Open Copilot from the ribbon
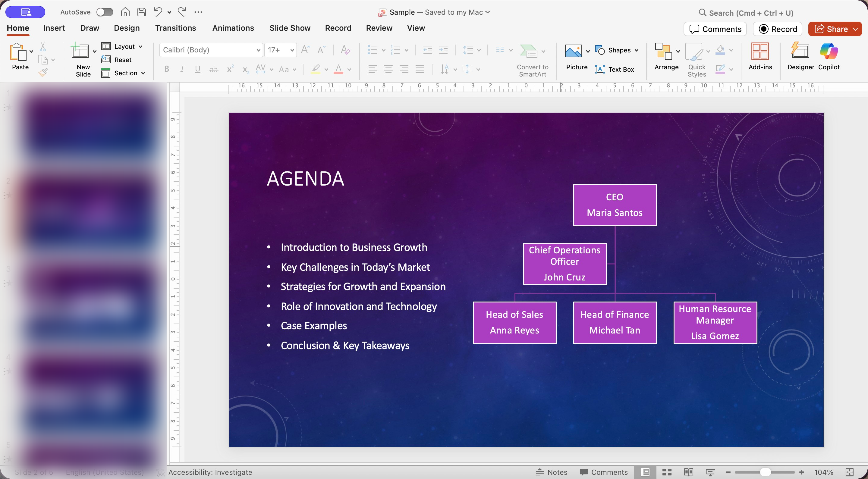Viewport: 868px width, 479px height. (829, 52)
